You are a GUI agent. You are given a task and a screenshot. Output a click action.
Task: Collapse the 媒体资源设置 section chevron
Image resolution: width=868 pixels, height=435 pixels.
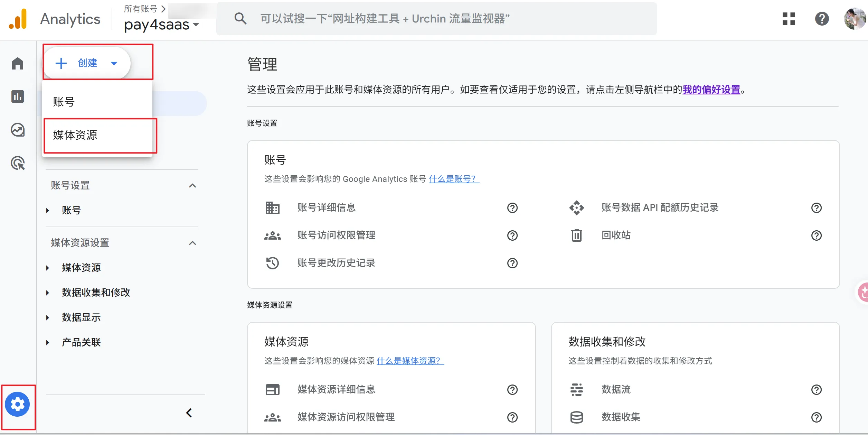(x=192, y=243)
